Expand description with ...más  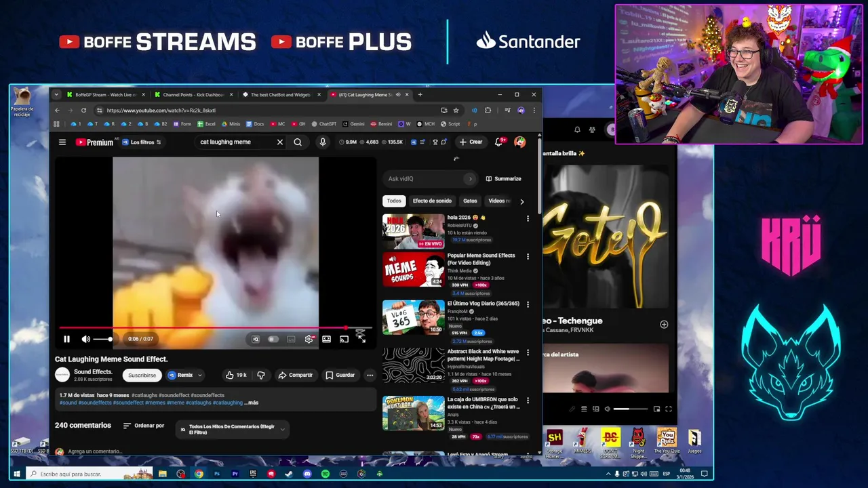click(x=251, y=403)
